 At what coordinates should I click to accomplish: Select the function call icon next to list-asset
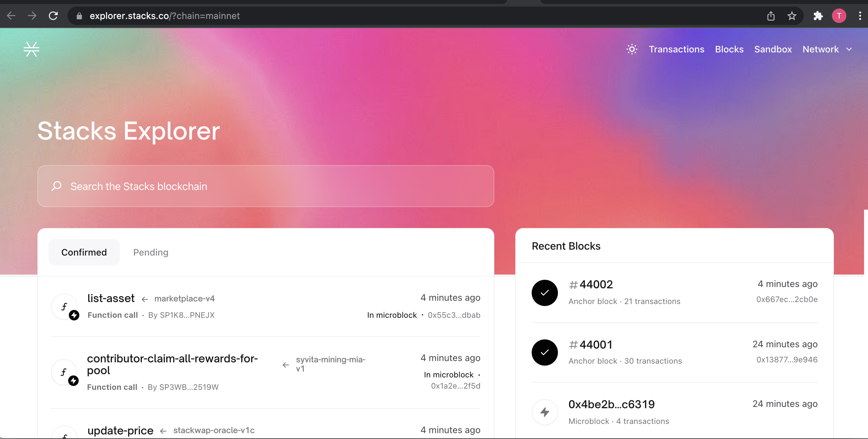pyautogui.click(x=64, y=307)
